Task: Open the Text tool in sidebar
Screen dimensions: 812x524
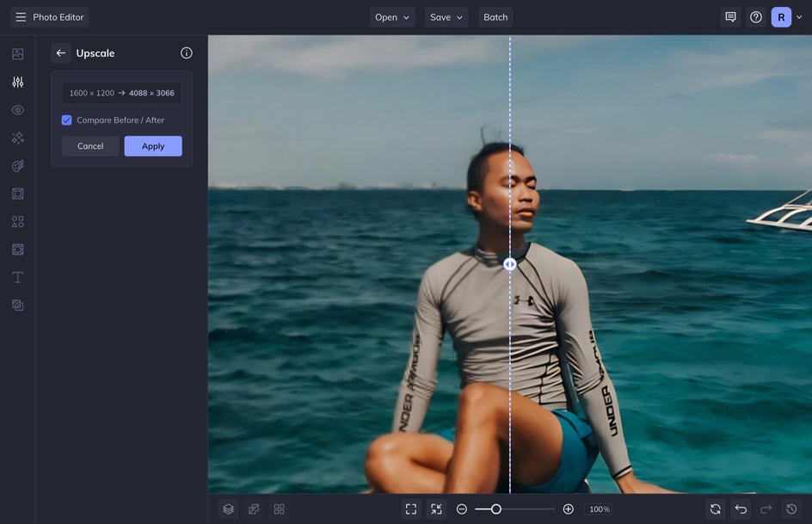Action: (x=17, y=277)
